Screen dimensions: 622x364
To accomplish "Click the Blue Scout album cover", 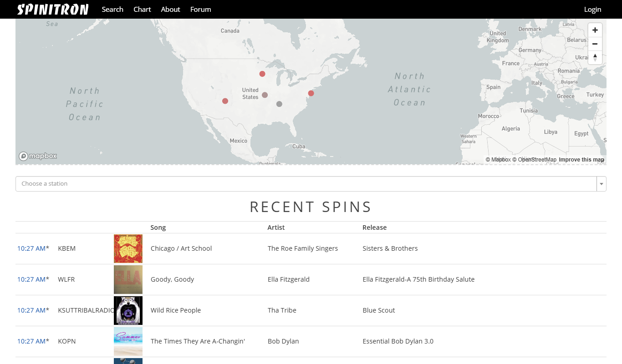I will [x=128, y=310].
